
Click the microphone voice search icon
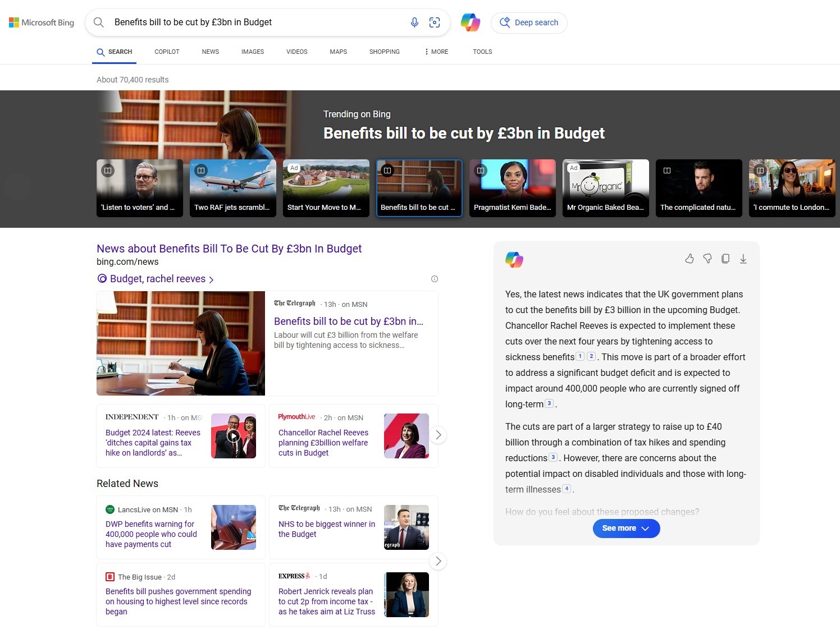click(x=414, y=22)
